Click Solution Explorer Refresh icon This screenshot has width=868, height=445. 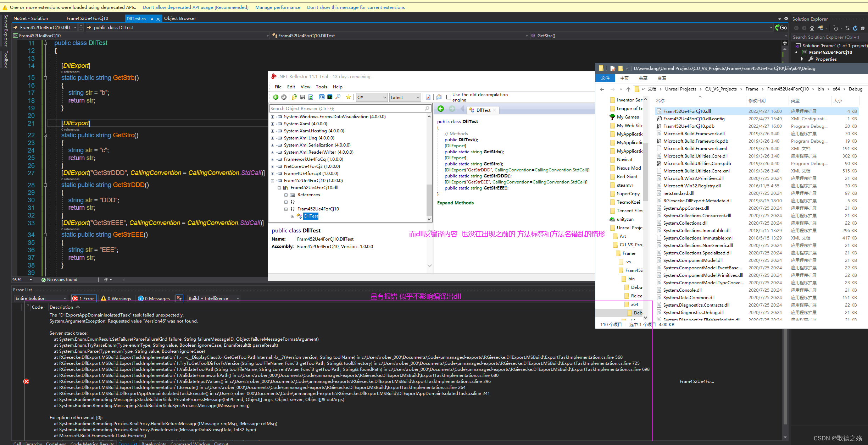coord(855,28)
